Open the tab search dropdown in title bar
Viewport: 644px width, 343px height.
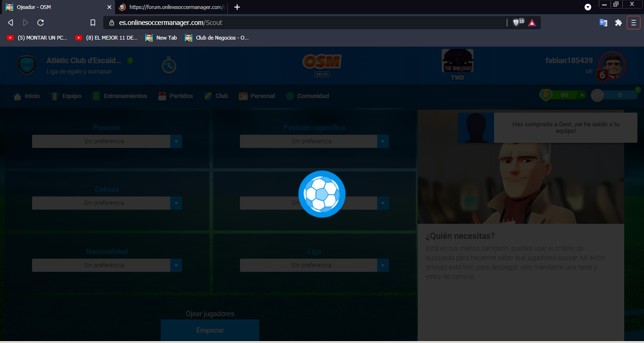point(588,7)
